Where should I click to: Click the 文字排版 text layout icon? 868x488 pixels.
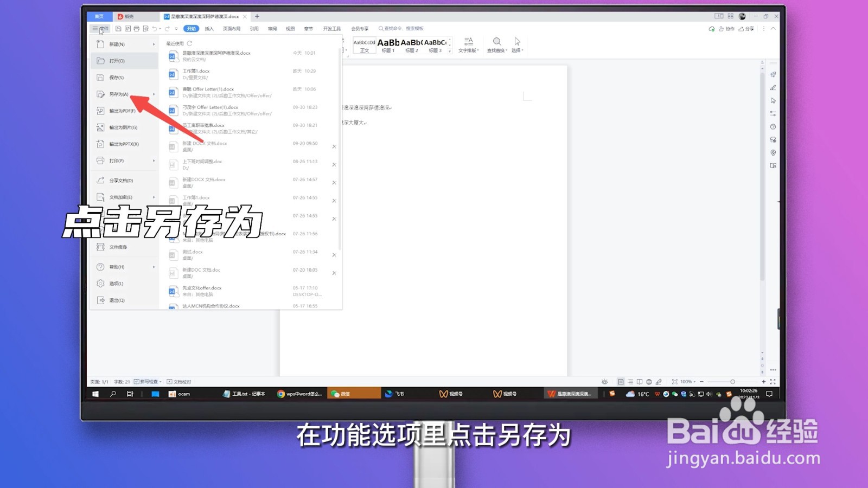(468, 45)
